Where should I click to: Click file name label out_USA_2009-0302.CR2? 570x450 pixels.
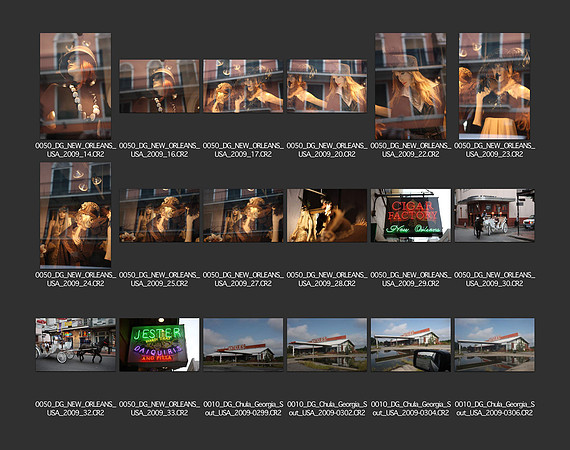[327, 409]
